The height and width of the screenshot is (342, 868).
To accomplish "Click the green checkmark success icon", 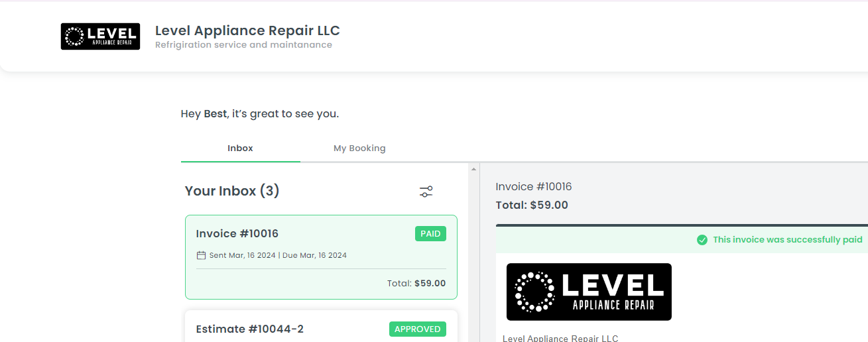I will tap(702, 240).
